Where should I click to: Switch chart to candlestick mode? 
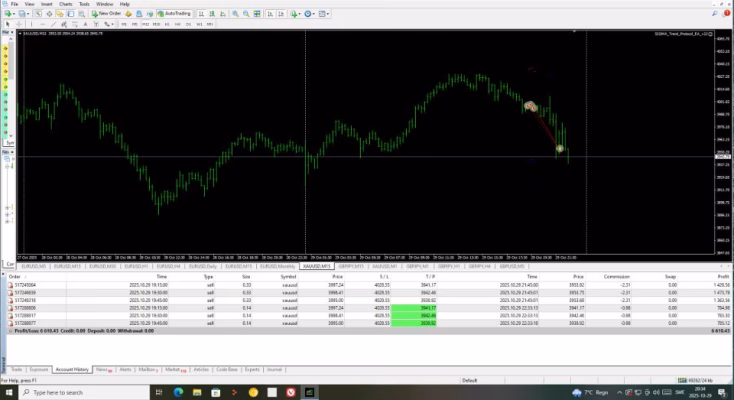pyautogui.click(x=212, y=14)
